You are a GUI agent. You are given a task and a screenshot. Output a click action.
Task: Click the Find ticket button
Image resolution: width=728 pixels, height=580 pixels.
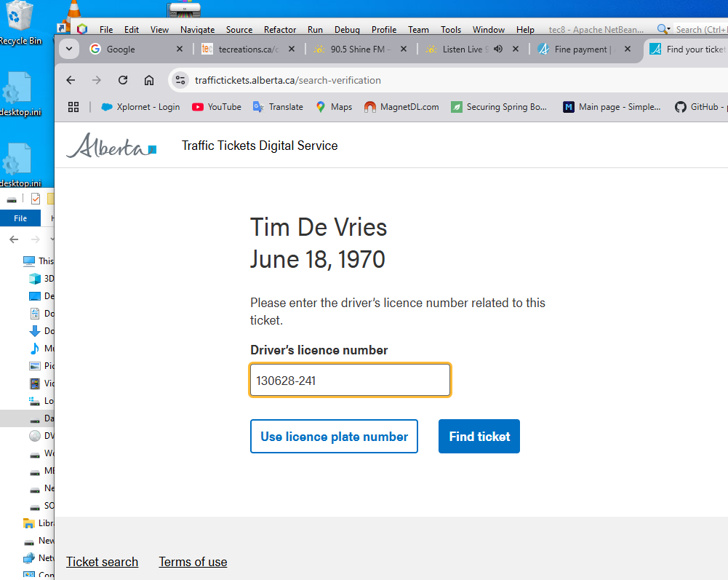pyautogui.click(x=479, y=437)
